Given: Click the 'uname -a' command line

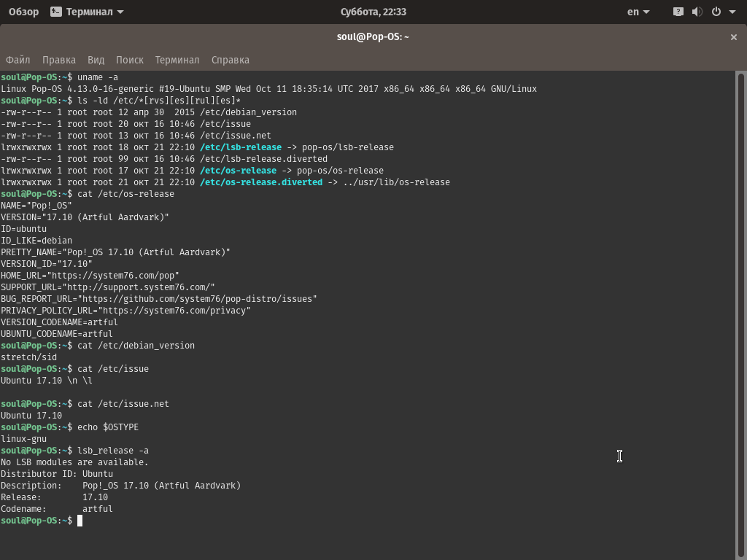Looking at the screenshot, I should point(60,77).
